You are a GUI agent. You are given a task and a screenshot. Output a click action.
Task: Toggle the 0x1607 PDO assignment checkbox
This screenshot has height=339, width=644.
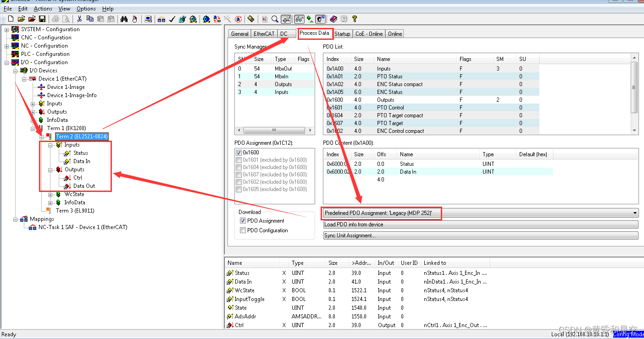[x=239, y=175]
